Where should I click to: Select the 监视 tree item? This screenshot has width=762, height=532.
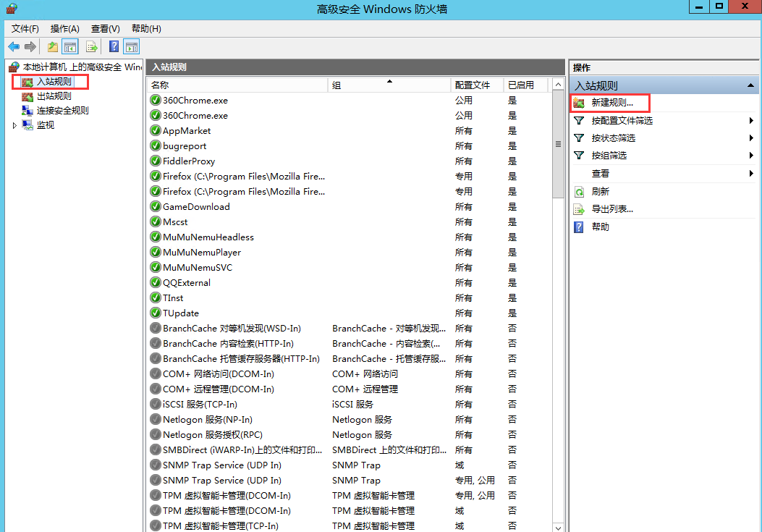tap(46, 125)
